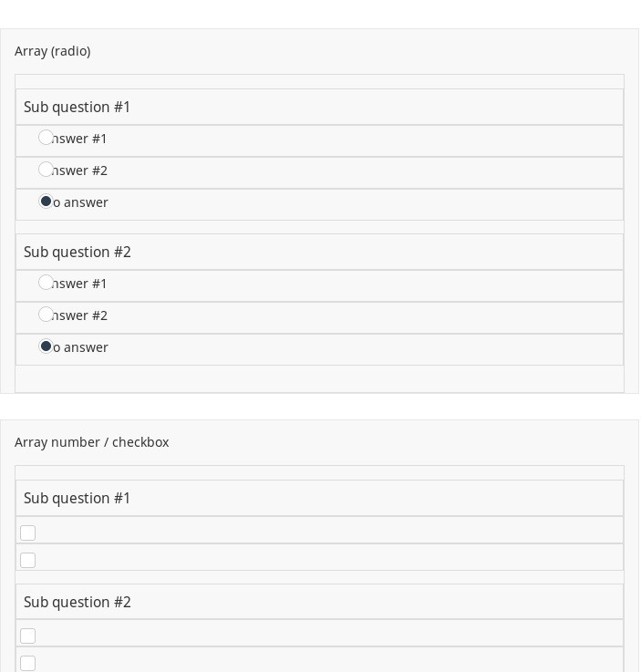Click Answer #2 label text in Sub question #2
Viewport: 641px width, 672px height.
tap(82, 315)
